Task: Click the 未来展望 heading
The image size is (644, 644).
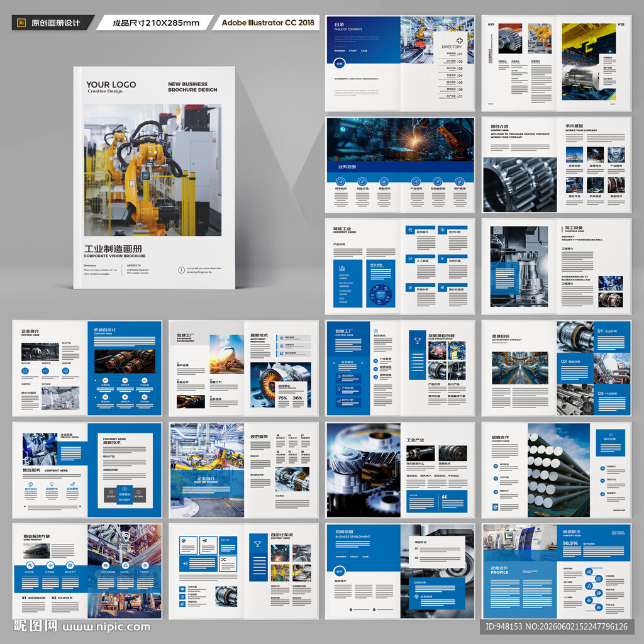Action: (574, 126)
